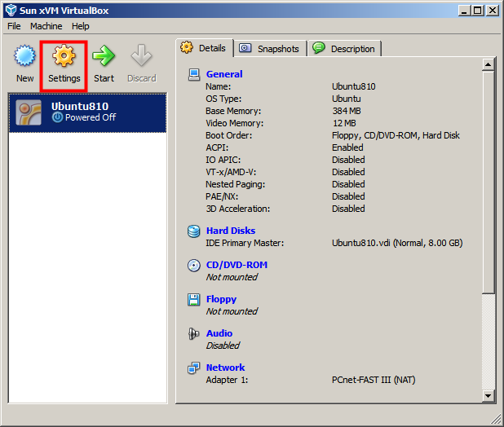Click the Floppy, CD/DVD-ROM, Hard Disk boot order
The width and height of the screenshot is (504, 427).
click(396, 135)
